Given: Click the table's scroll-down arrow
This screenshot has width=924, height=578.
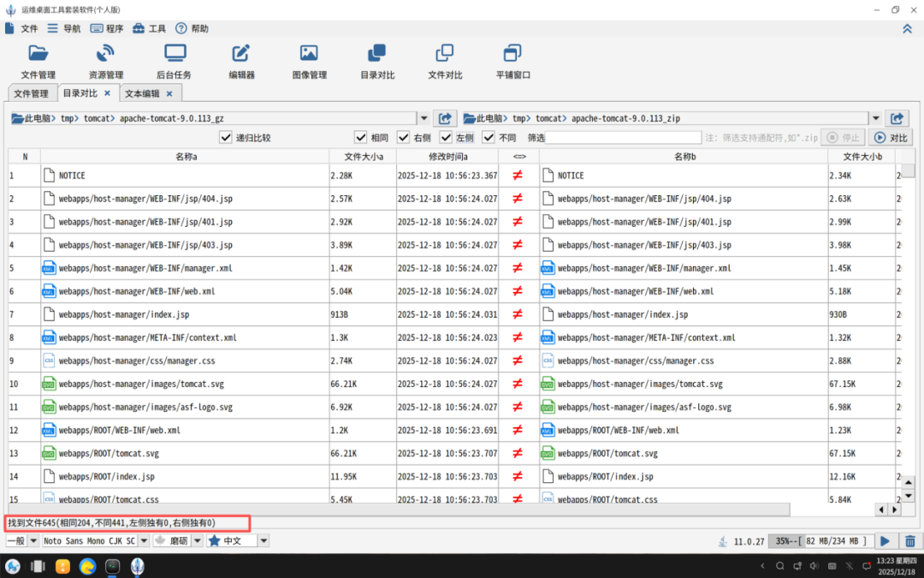Looking at the screenshot, I should pyautogui.click(x=908, y=496).
